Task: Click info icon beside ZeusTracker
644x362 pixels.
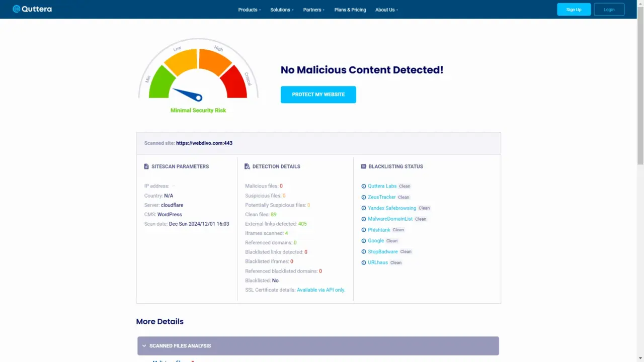Action: point(364,197)
